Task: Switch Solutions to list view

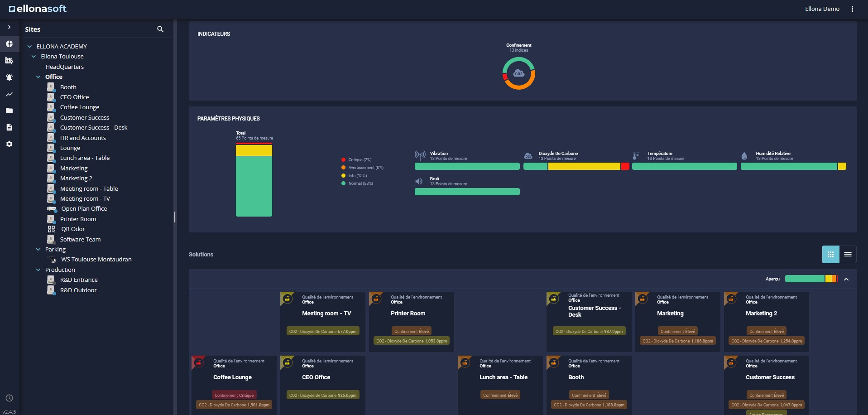Action: pos(848,255)
